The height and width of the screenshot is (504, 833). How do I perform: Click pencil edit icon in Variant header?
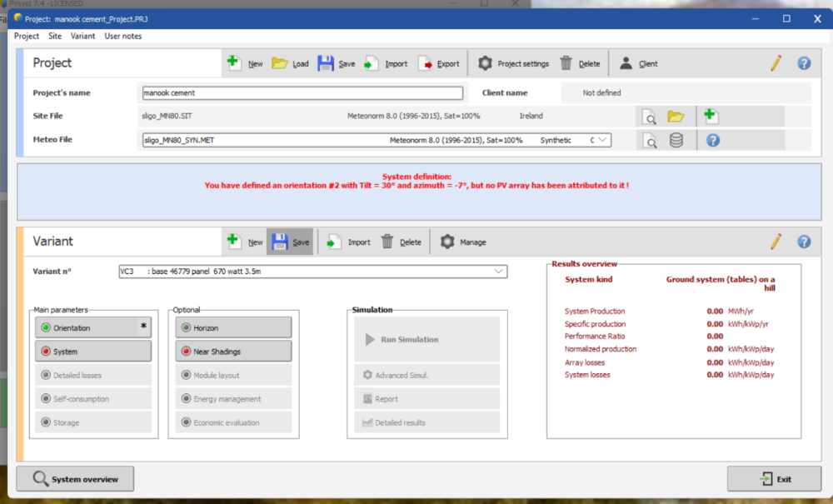(x=776, y=242)
